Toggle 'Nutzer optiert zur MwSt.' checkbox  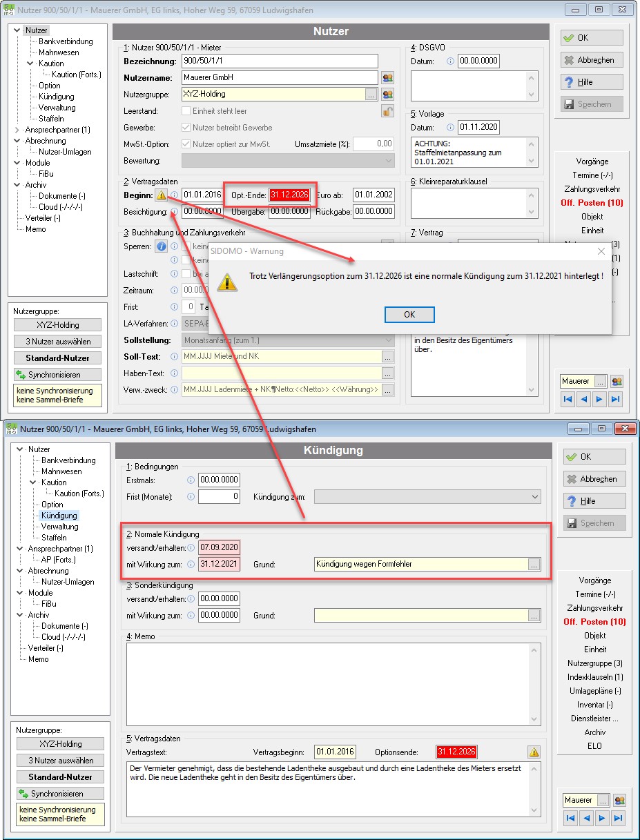pyautogui.click(x=186, y=144)
